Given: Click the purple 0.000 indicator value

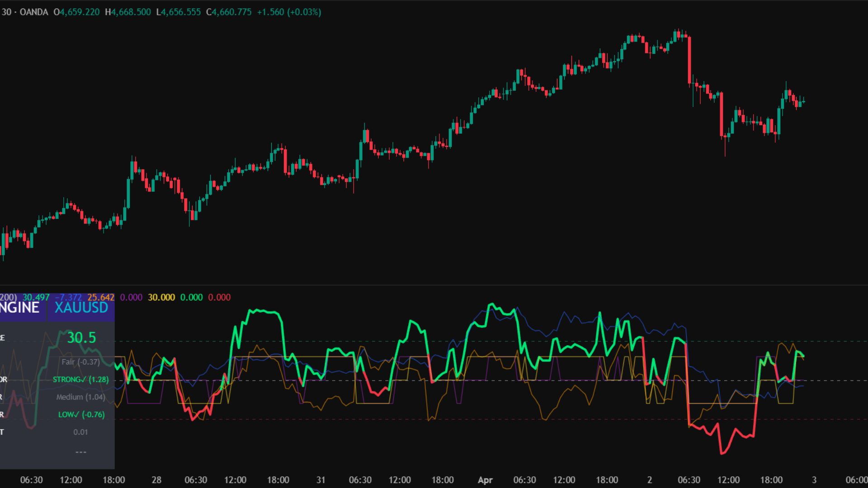Looking at the screenshot, I should pyautogui.click(x=131, y=297).
